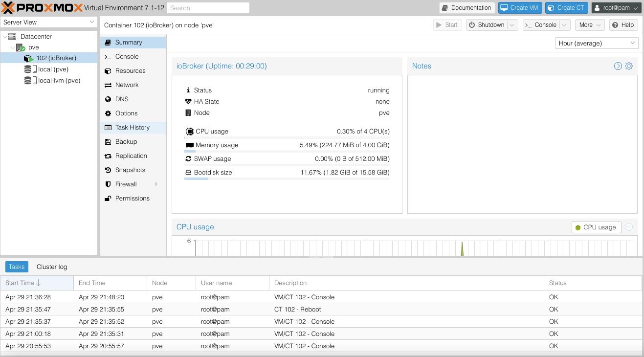Click the Permissions unlock icon

point(108,199)
